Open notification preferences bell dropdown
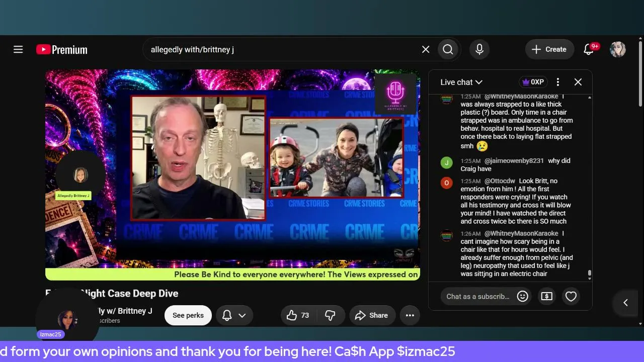The width and height of the screenshot is (644, 362). (x=234, y=315)
